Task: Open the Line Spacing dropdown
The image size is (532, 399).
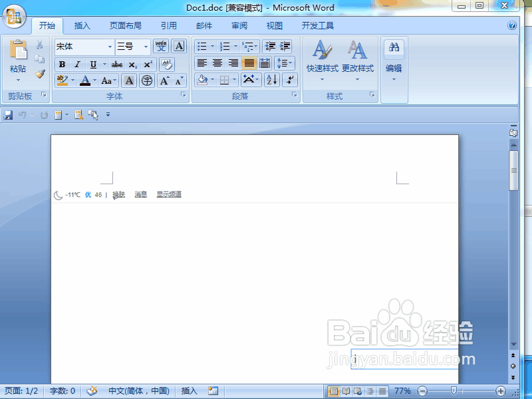Action: (x=285, y=63)
